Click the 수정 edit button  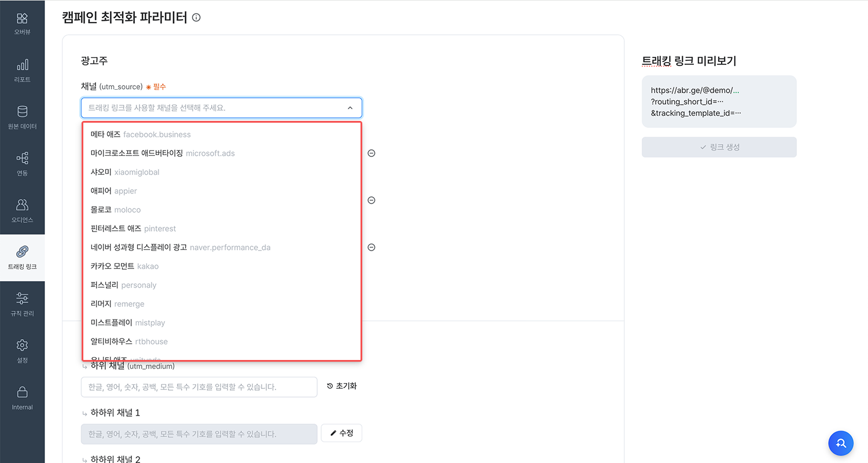tap(341, 433)
